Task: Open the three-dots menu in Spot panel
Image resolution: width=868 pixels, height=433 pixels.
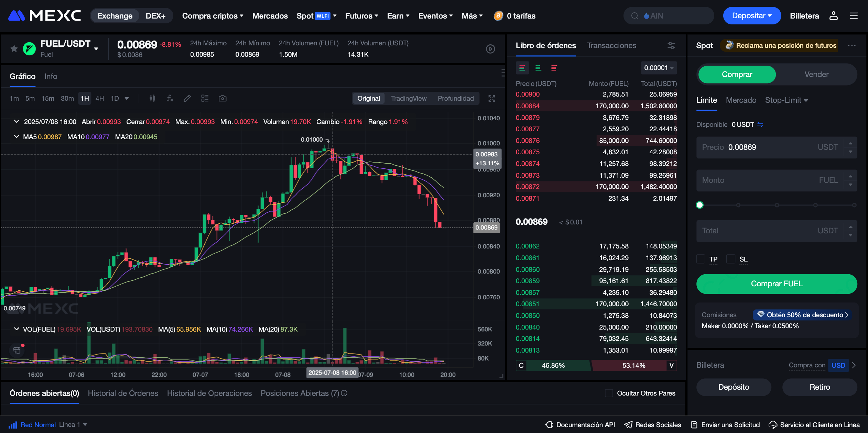Action: pyautogui.click(x=852, y=45)
